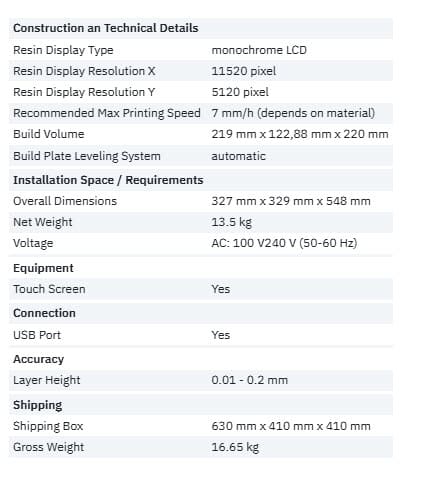Select the USB Port row label

point(37,335)
